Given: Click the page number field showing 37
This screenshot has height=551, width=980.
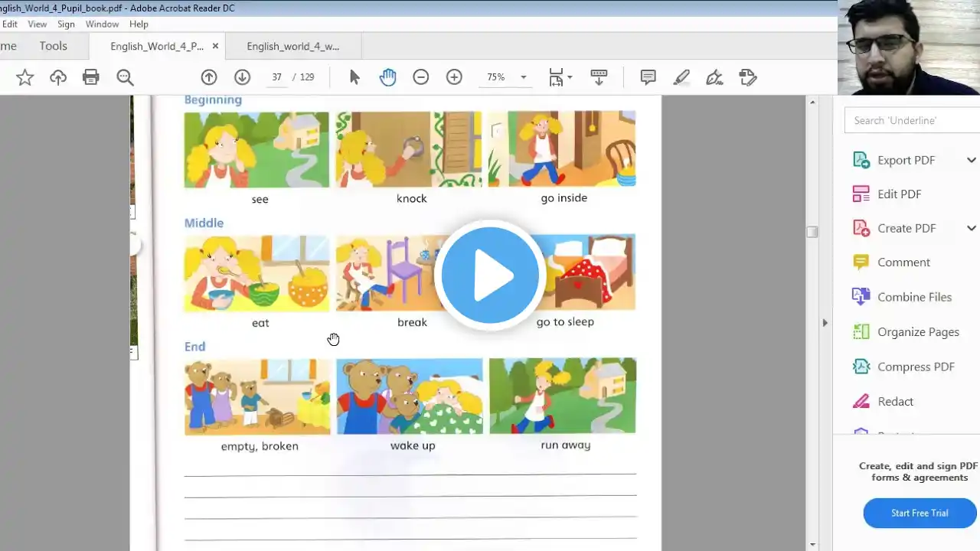Looking at the screenshot, I should pos(277,77).
